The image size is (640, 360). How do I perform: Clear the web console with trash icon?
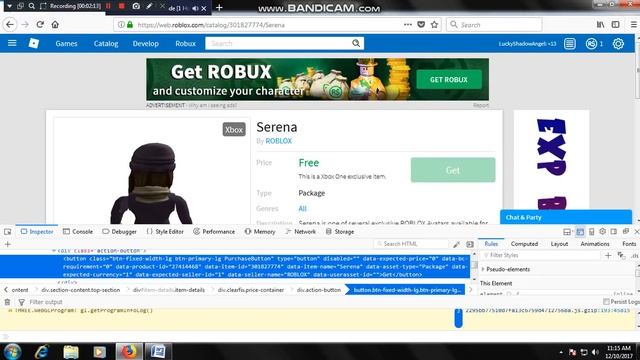pos(7,302)
